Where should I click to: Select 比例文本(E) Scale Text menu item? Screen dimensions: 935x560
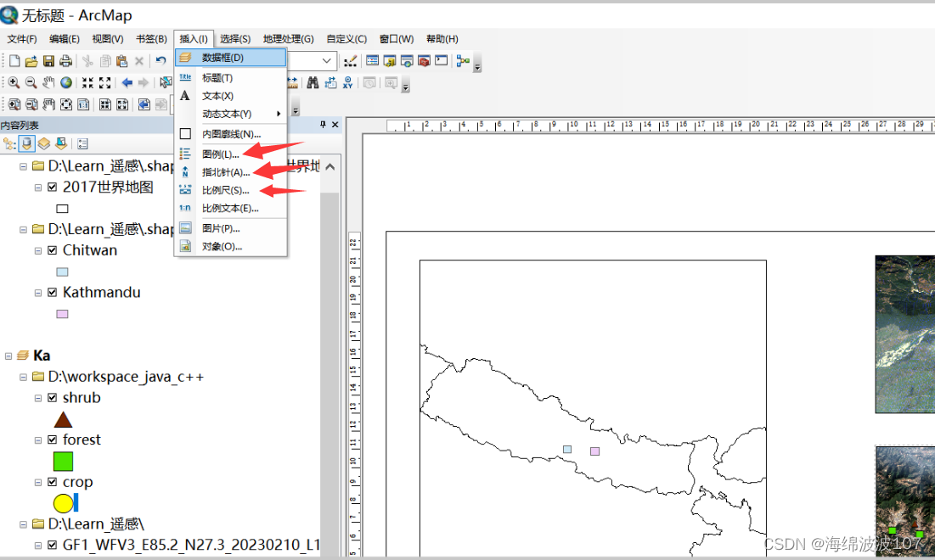click(231, 209)
